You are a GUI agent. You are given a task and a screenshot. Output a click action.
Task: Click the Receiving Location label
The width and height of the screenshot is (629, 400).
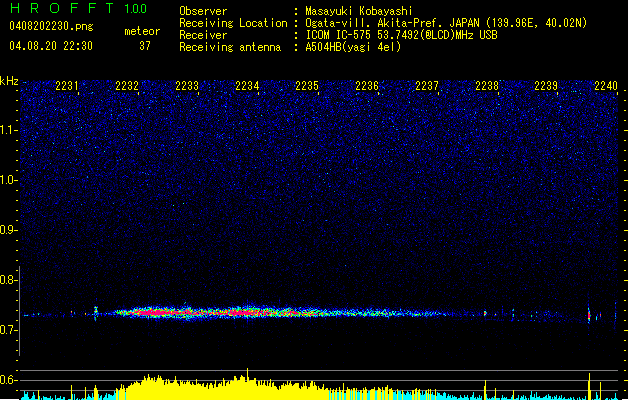[x=233, y=23]
